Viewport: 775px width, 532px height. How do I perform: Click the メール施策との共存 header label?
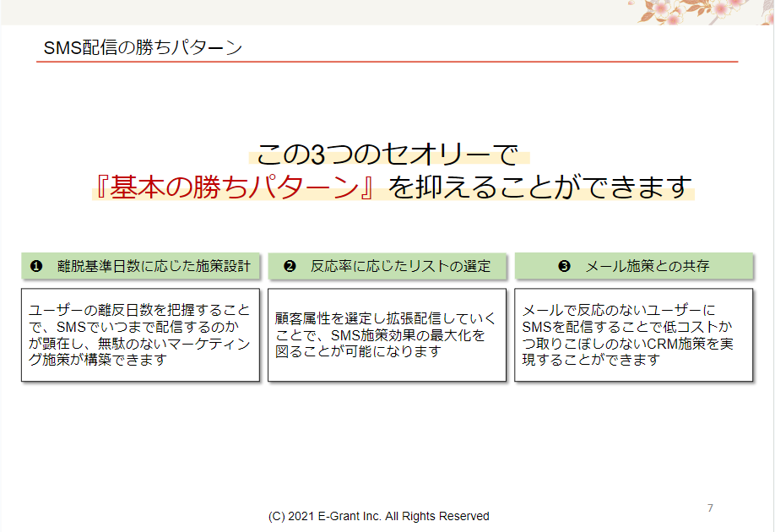647,266
